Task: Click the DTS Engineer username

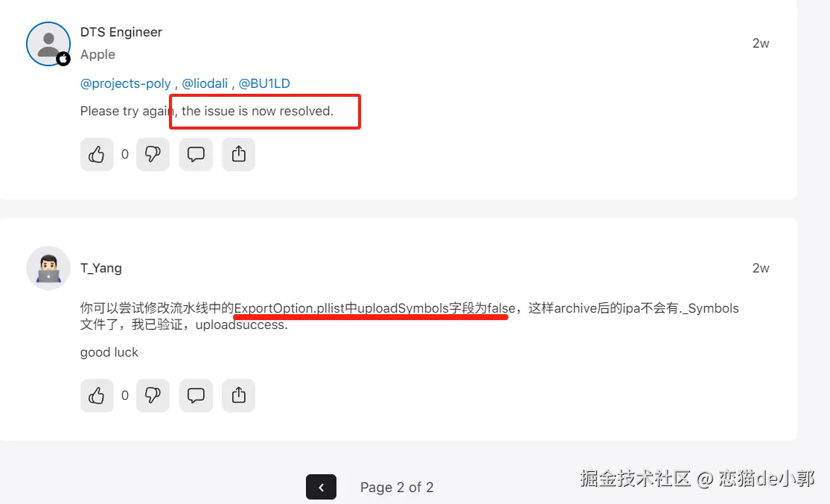Action: (121, 32)
